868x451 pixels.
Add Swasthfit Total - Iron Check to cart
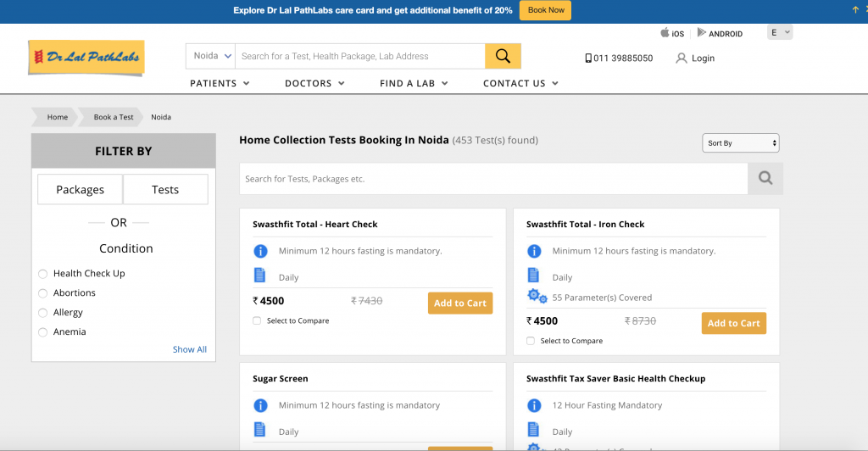pyautogui.click(x=733, y=323)
